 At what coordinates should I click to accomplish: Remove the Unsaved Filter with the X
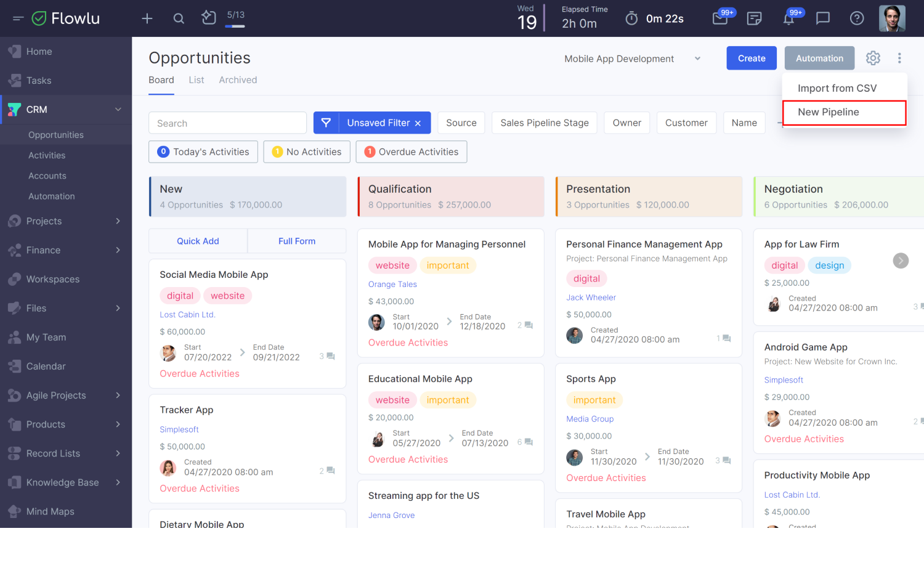pos(418,123)
